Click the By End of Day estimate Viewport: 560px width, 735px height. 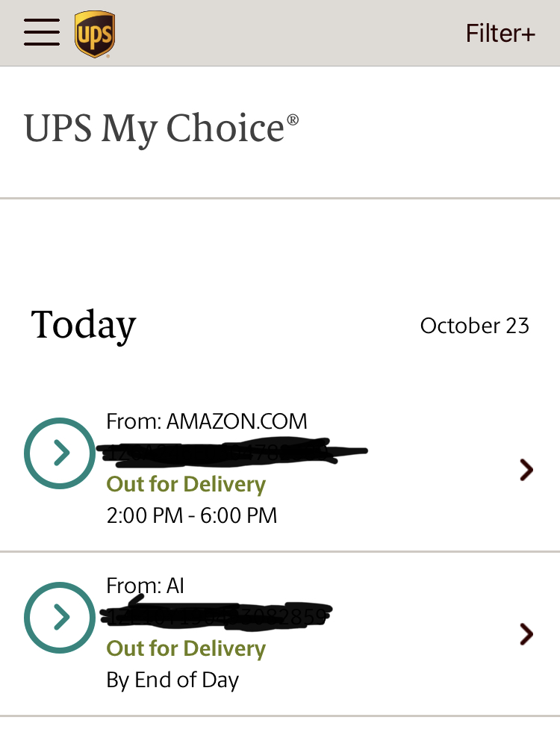[x=172, y=680]
